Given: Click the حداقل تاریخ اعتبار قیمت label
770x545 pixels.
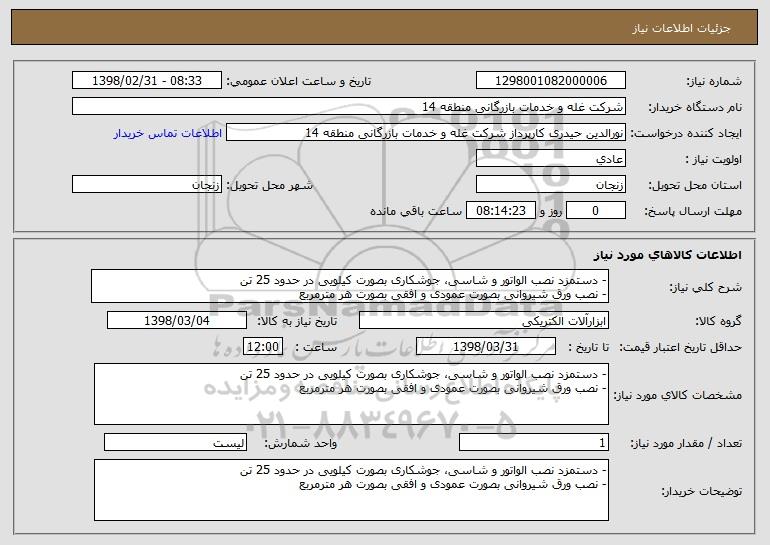Looking at the screenshot, I should click(x=681, y=348).
